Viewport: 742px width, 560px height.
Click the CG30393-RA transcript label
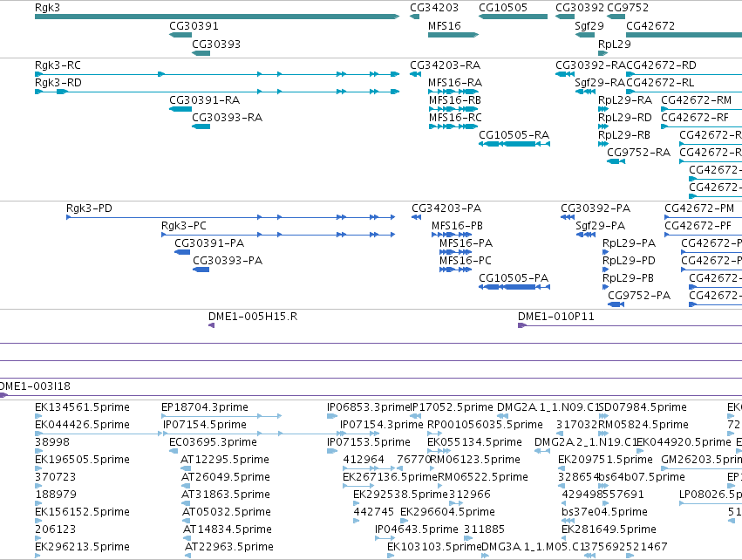point(228,118)
